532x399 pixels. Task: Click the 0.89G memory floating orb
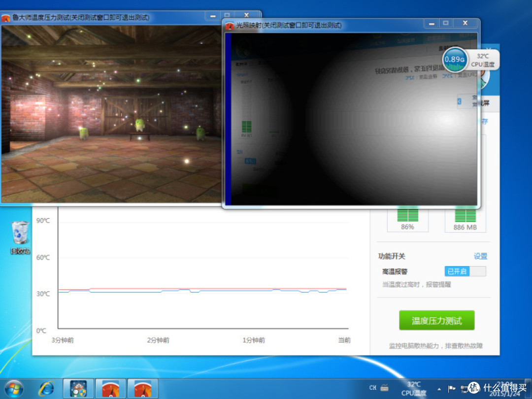coord(455,60)
